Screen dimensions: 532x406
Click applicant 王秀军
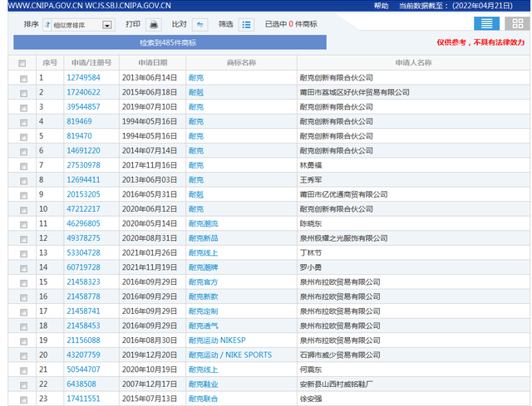pyautogui.click(x=310, y=179)
